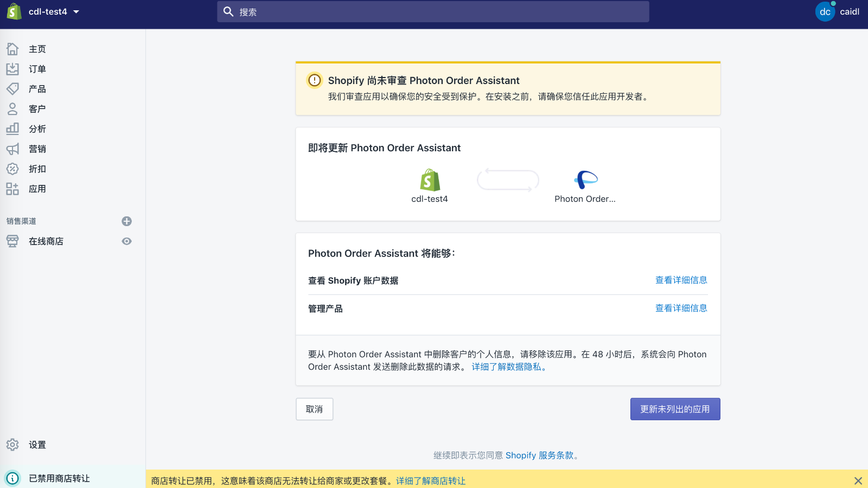Click the home icon beside 主页
The width and height of the screenshot is (868, 488).
click(x=12, y=49)
